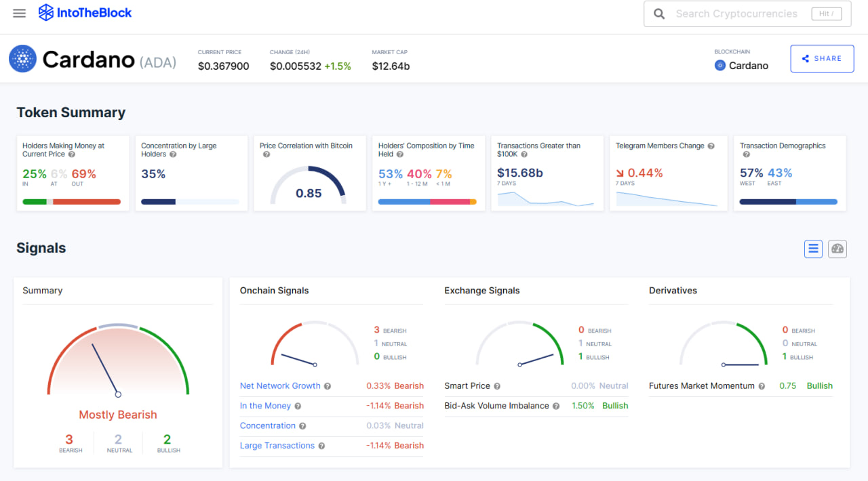Screen dimensions: 868x481
Task: Click the Telegram 0.44% decrease value
Action: click(x=639, y=173)
